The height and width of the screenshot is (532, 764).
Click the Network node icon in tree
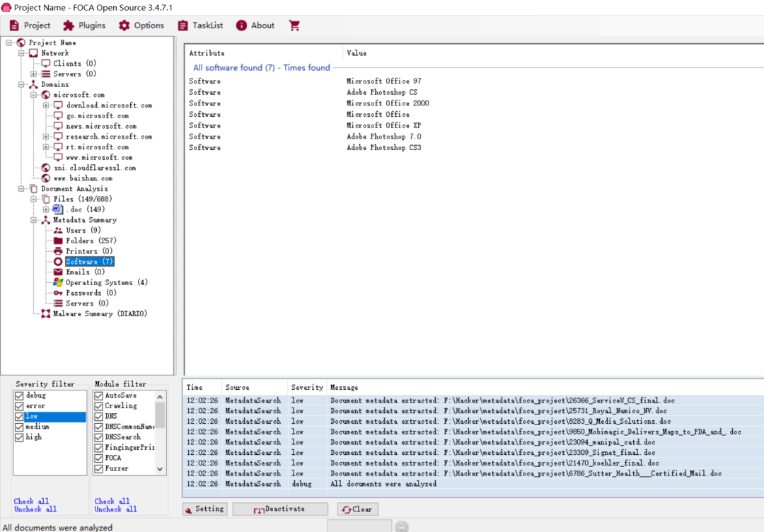(x=34, y=53)
